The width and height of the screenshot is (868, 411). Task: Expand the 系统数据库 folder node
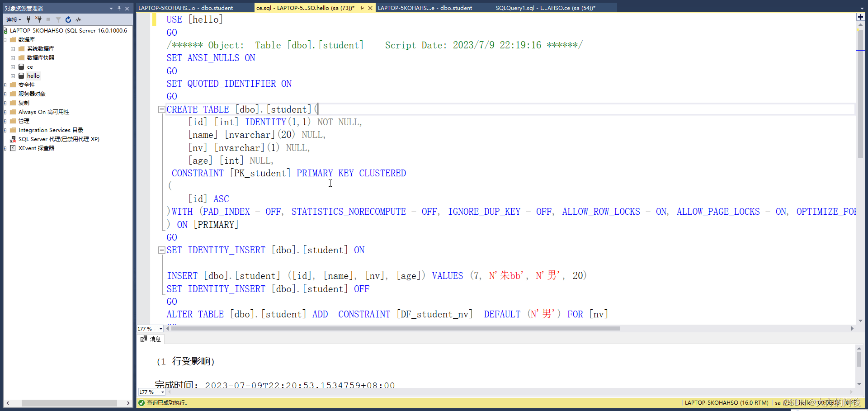(13, 49)
